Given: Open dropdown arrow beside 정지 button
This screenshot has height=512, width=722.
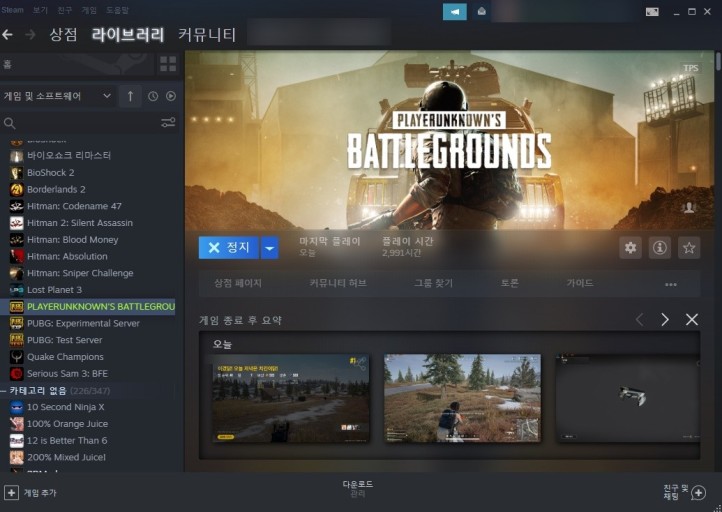Looking at the screenshot, I should tap(269, 248).
